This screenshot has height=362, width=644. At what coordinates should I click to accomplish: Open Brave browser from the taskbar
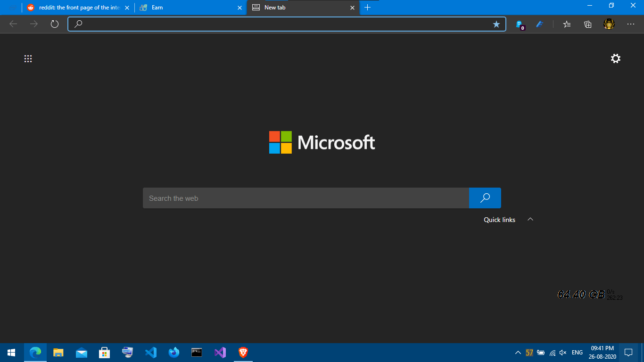243,352
